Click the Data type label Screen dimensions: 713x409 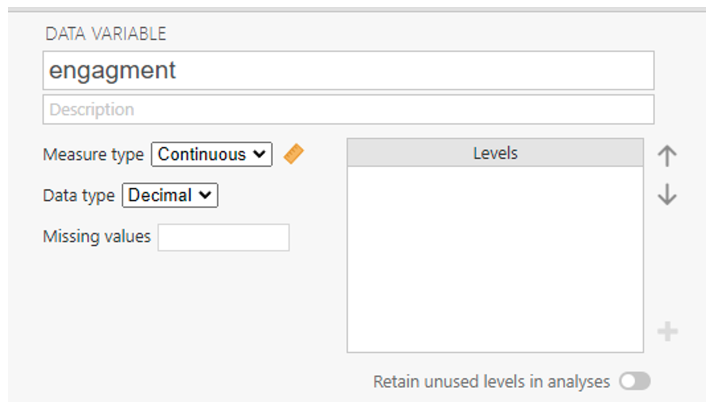click(79, 195)
